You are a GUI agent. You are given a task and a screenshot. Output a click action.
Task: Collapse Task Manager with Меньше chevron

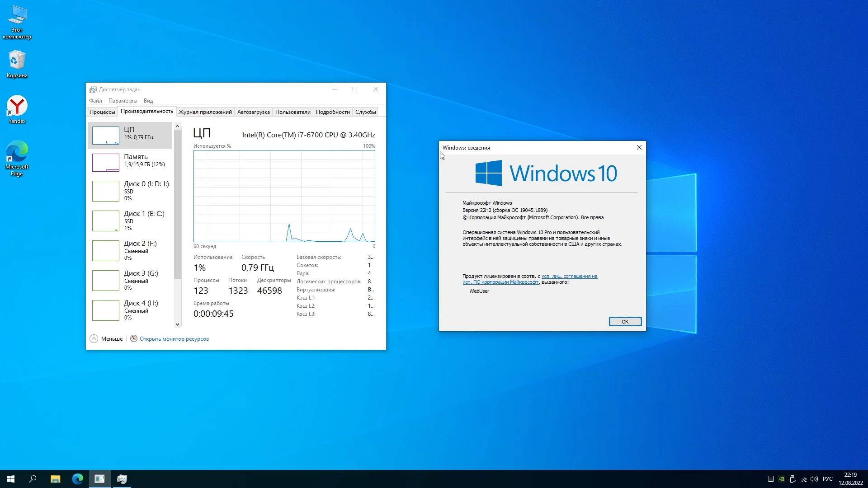(x=94, y=338)
